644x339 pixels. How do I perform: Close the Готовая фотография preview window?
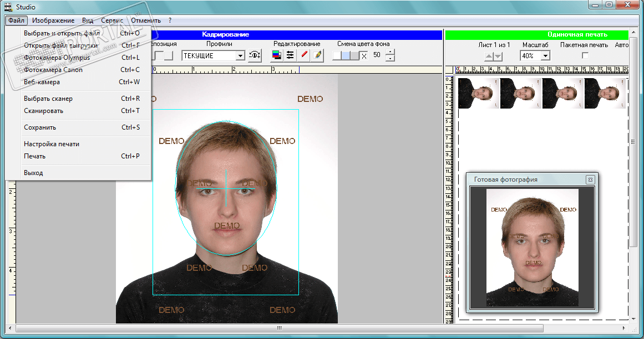point(590,179)
